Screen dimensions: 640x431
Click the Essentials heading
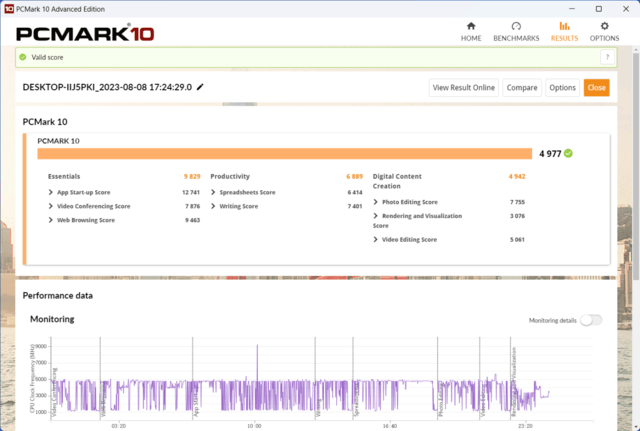[64, 176]
